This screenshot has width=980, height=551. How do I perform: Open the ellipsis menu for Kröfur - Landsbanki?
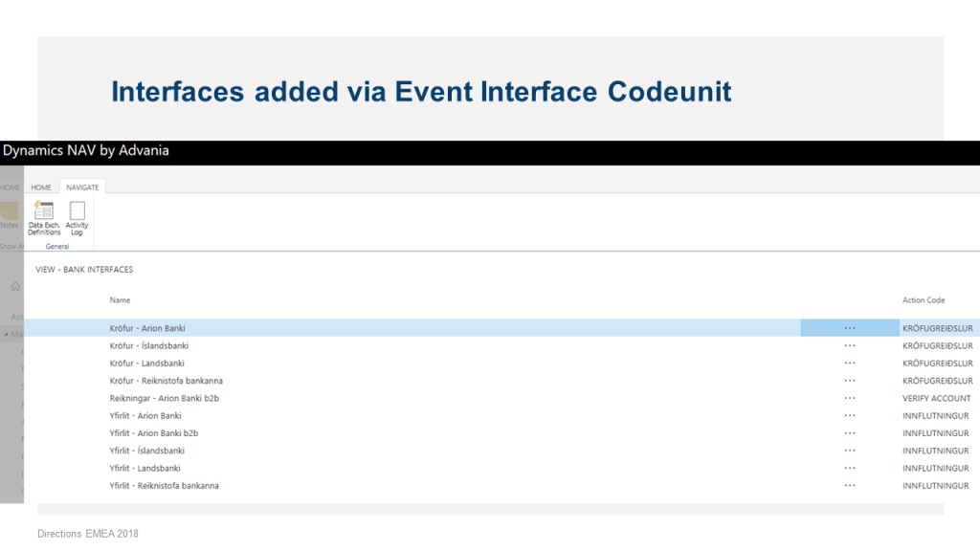[850, 364]
